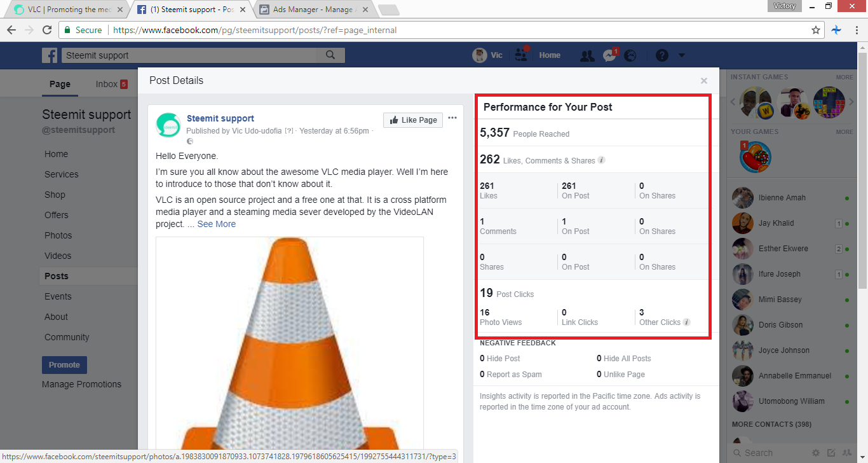The image size is (868, 463).
Task: Open Services in page sidebar
Action: click(x=62, y=174)
